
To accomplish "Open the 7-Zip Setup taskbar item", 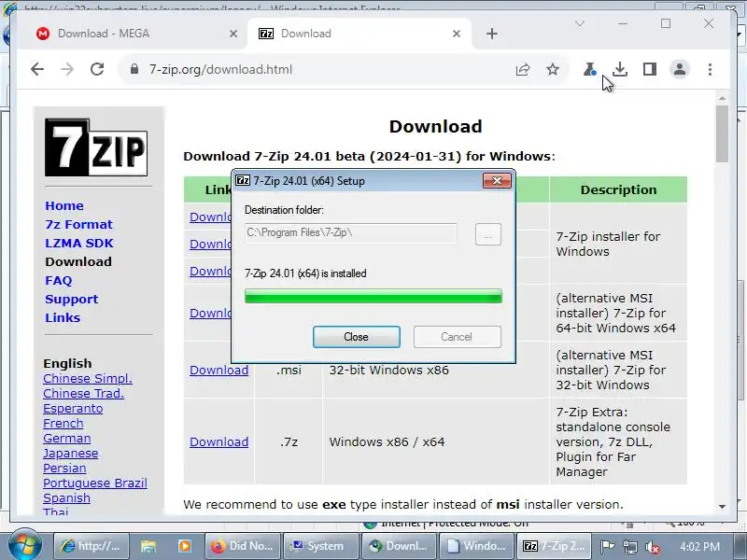I will (x=555, y=546).
